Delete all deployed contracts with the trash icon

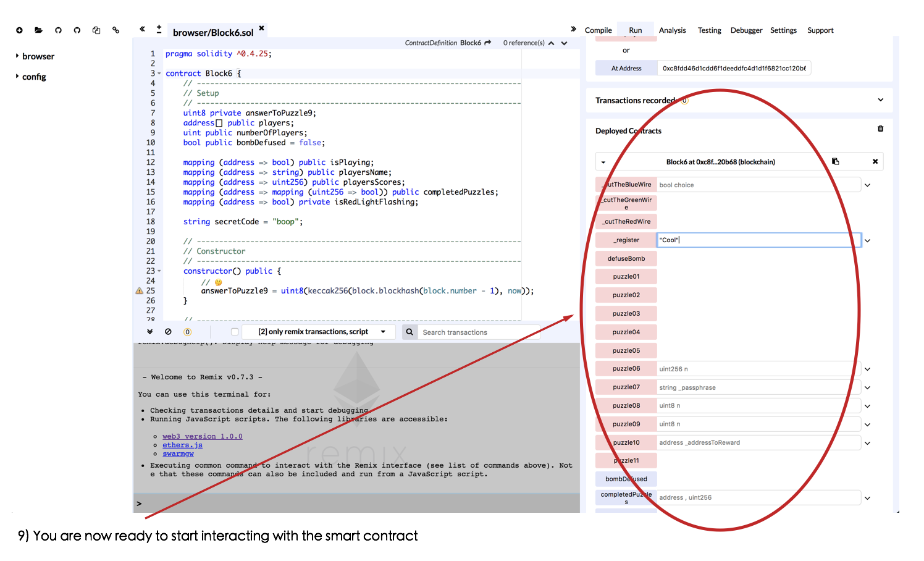click(x=880, y=129)
